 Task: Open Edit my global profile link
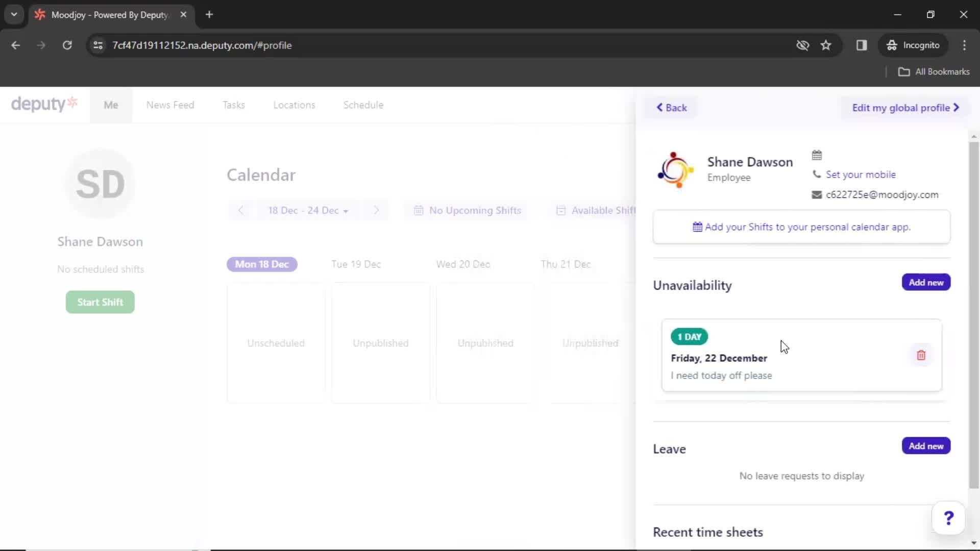pos(905,108)
